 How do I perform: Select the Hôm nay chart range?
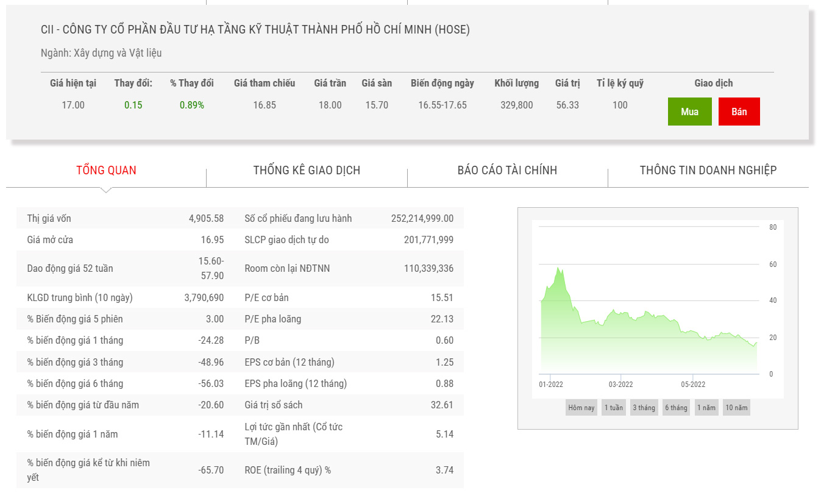(x=581, y=408)
